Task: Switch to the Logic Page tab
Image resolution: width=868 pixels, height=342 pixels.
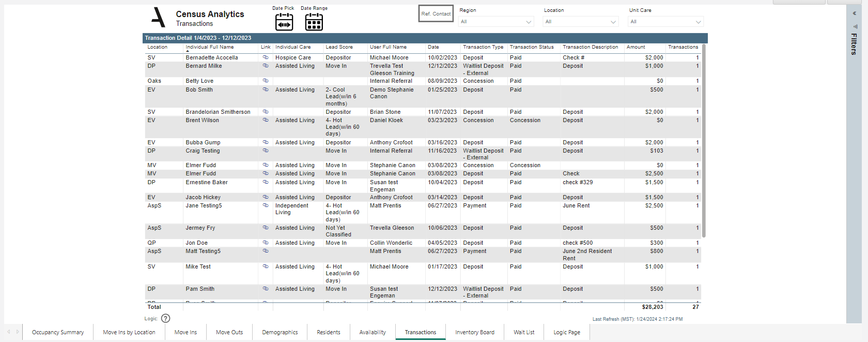Action: pos(567,332)
